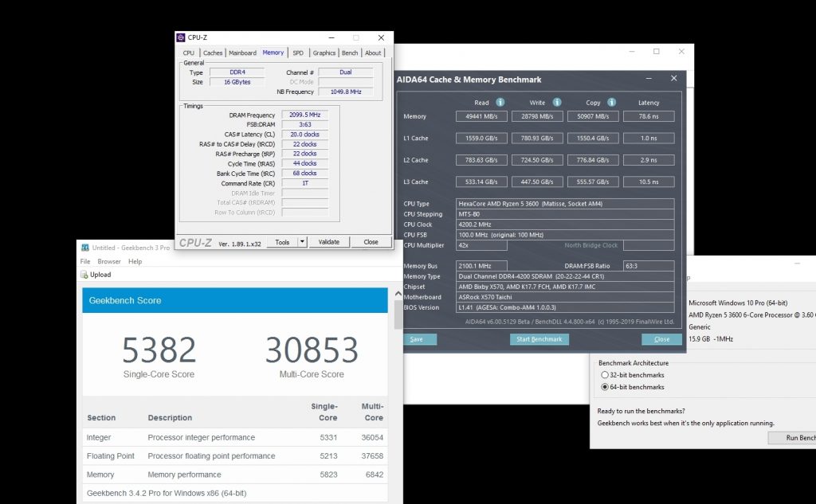This screenshot has height=504, width=816.
Task: Click the Chipset value AMD Bixby X570
Action: tap(565, 287)
